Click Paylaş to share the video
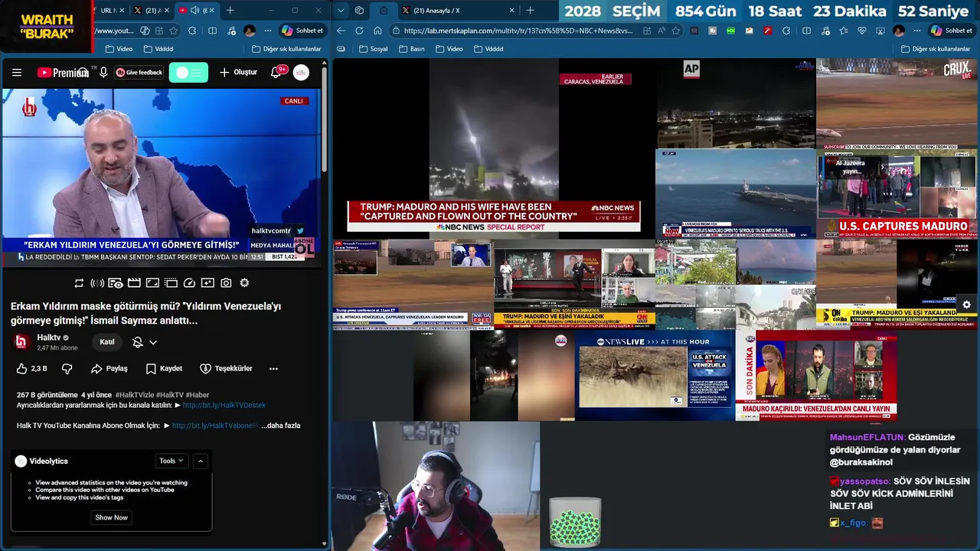This screenshot has width=980, height=551. pyautogui.click(x=109, y=368)
